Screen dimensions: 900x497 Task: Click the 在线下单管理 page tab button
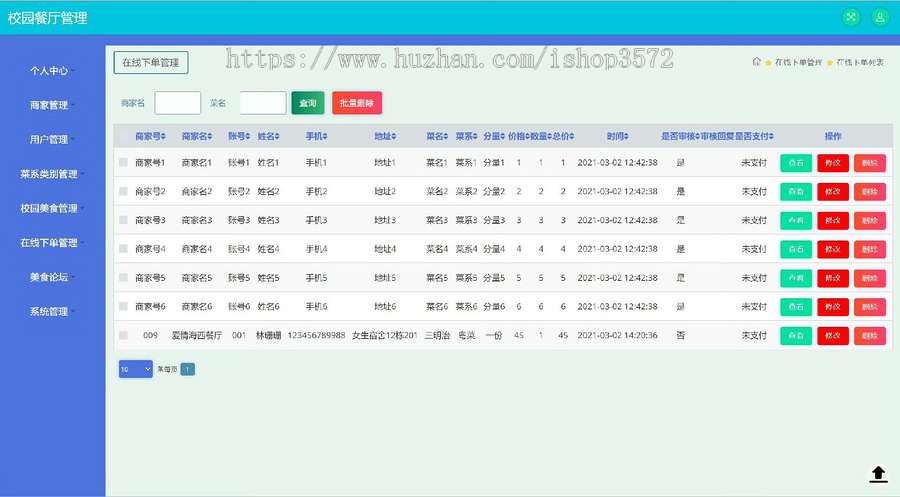point(151,63)
